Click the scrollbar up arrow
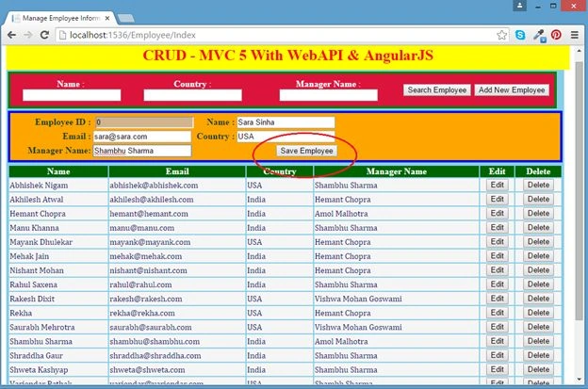Viewport: 588px width, 389px height. click(580, 53)
